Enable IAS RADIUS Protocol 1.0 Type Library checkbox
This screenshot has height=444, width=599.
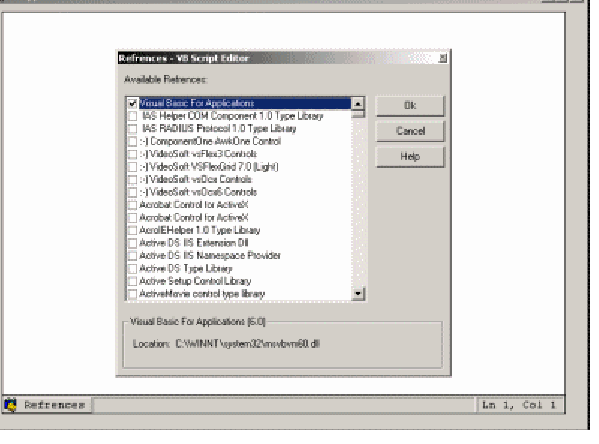[x=133, y=128]
